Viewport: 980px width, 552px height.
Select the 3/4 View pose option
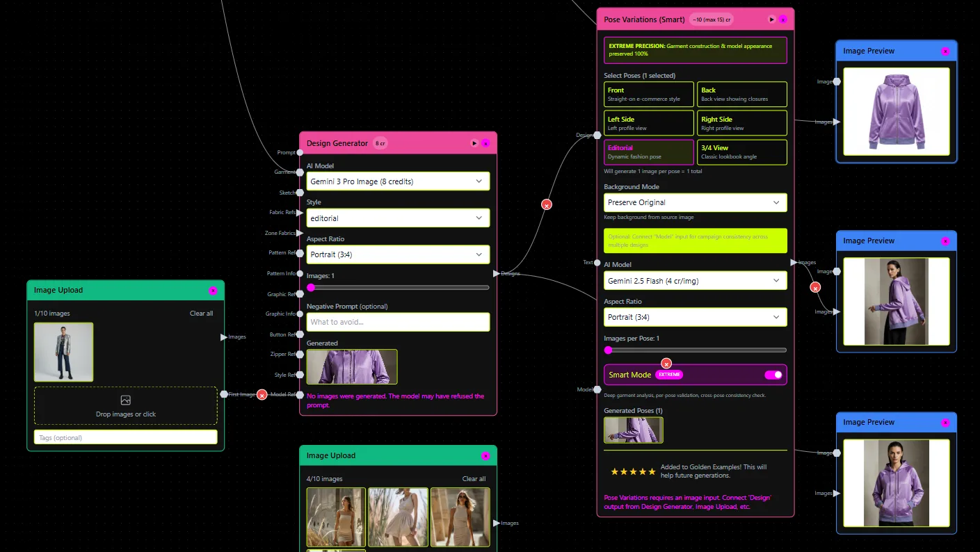point(742,152)
